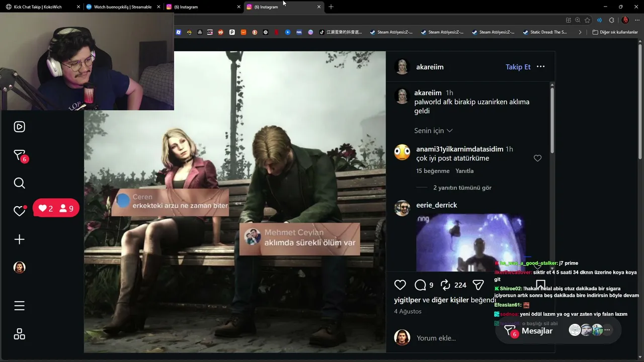Expand the 'Senin için' comment filter
Screen dimensions: 644x362
433,131
